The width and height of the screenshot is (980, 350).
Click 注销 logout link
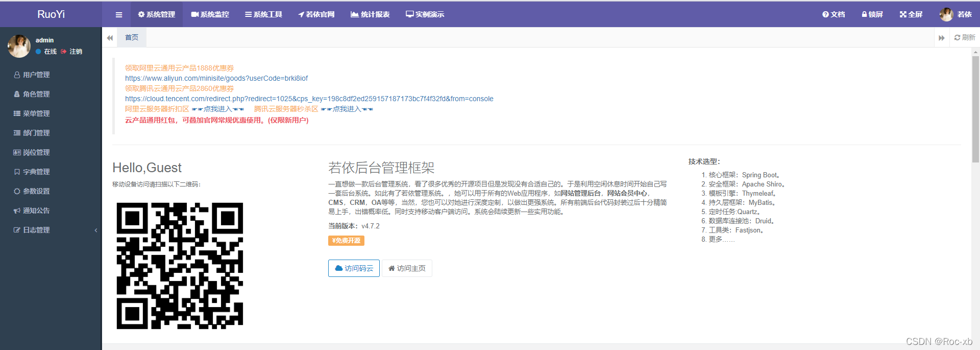click(72, 52)
